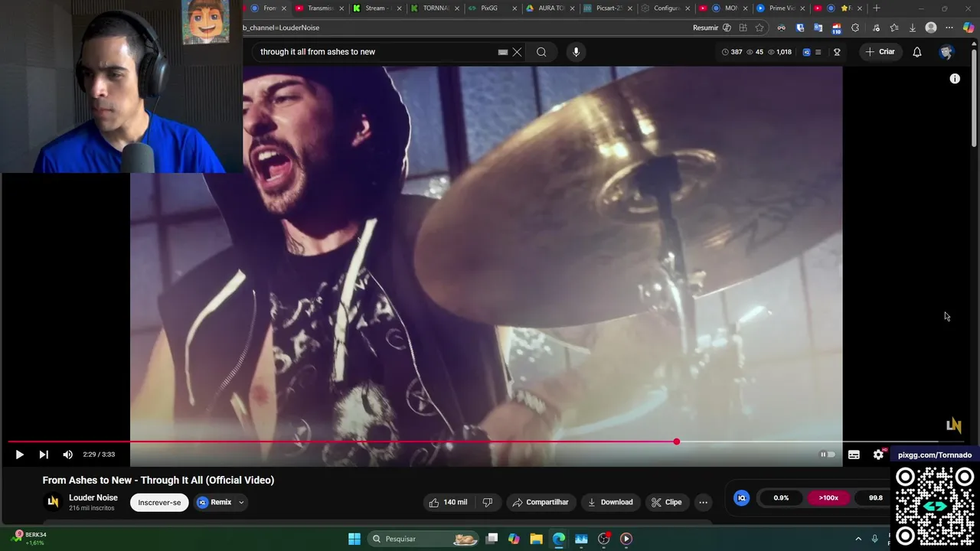The width and height of the screenshot is (980, 551).
Task: Subscribe using Inscrever-se button
Action: [159, 502]
